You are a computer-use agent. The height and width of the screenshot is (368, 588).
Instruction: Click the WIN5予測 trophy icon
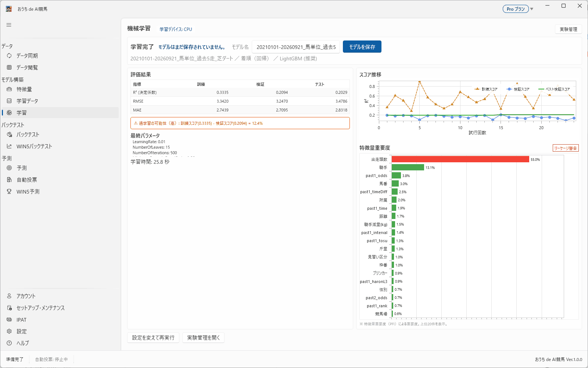tap(9, 191)
